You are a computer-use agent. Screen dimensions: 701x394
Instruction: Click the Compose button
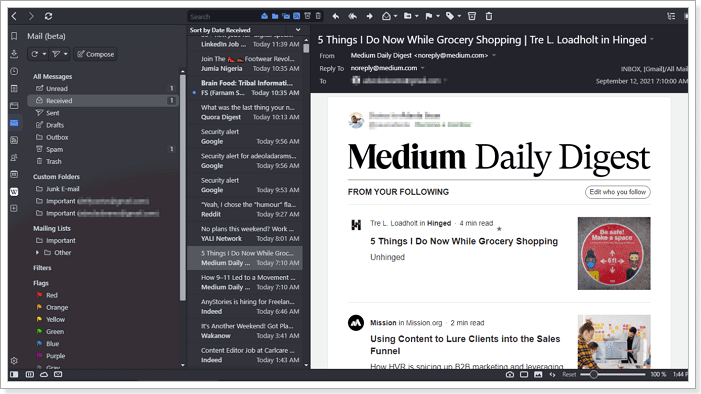click(95, 54)
